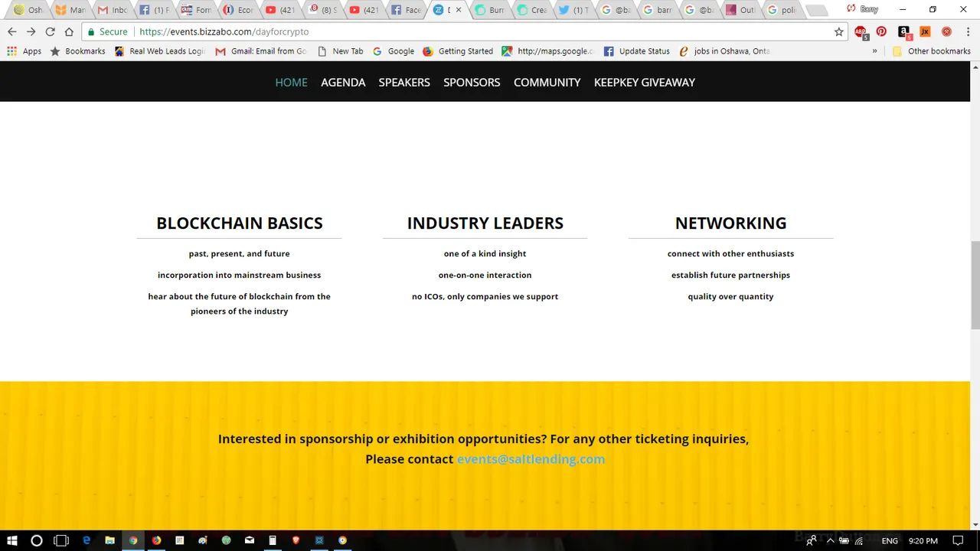Open the KEEPKEY GIVEAWAY page
The image size is (980, 551).
[645, 82]
